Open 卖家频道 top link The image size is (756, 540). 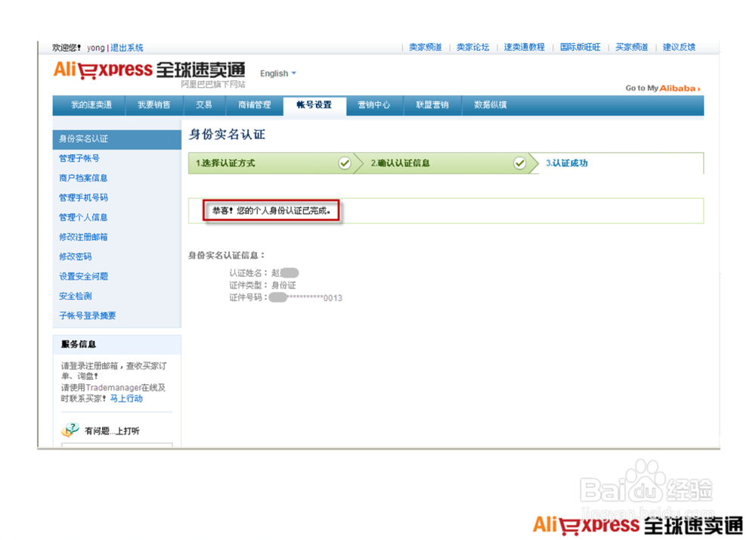(425, 47)
